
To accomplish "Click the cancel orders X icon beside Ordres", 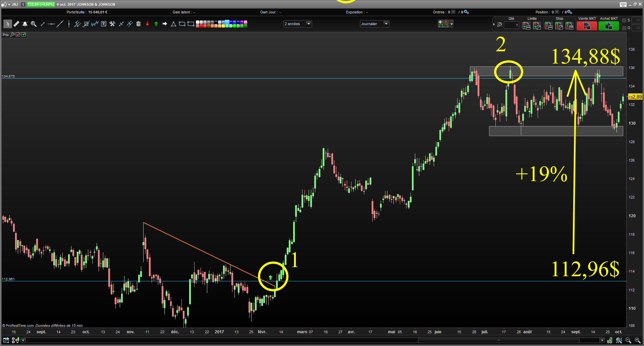I will (453, 12).
